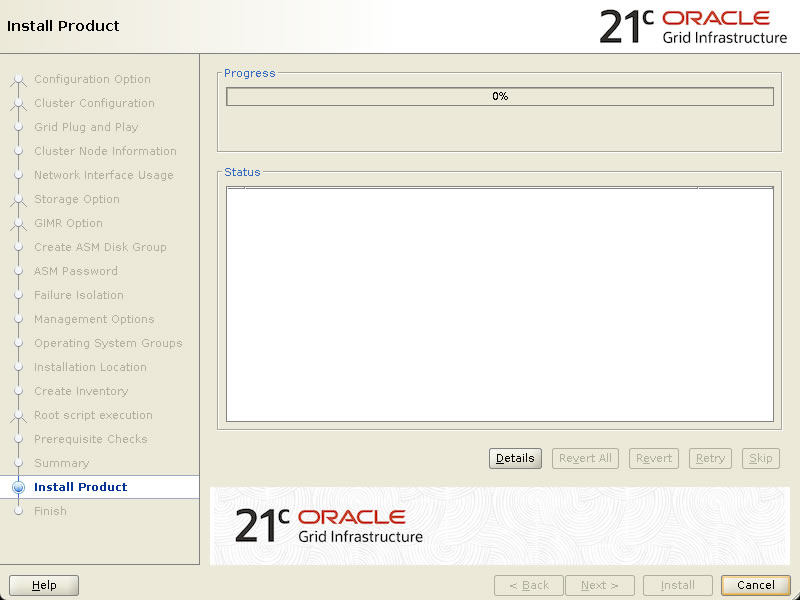
Task: Go to Failure Isolation step
Action: tap(79, 295)
